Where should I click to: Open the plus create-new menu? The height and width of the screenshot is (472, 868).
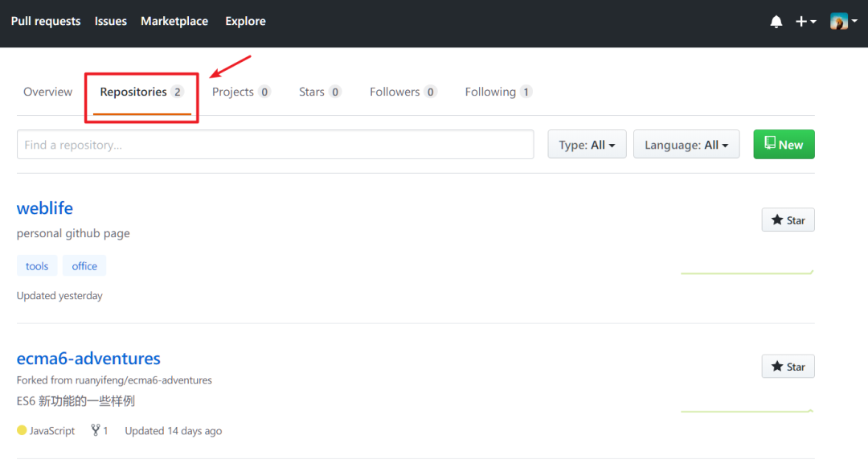point(805,22)
